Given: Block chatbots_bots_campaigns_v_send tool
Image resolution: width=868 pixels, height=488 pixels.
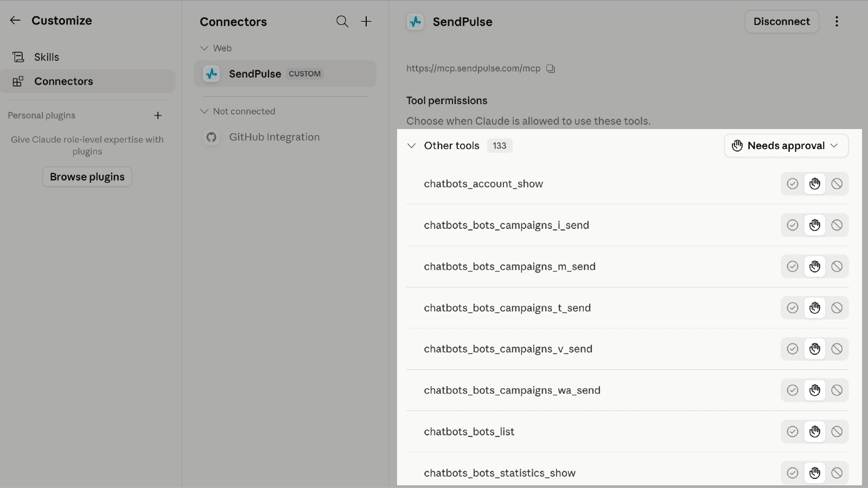Looking at the screenshot, I should (x=837, y=349).
